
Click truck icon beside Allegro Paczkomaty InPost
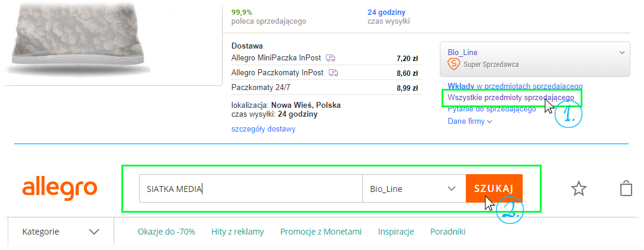click(x=333, y=73)
